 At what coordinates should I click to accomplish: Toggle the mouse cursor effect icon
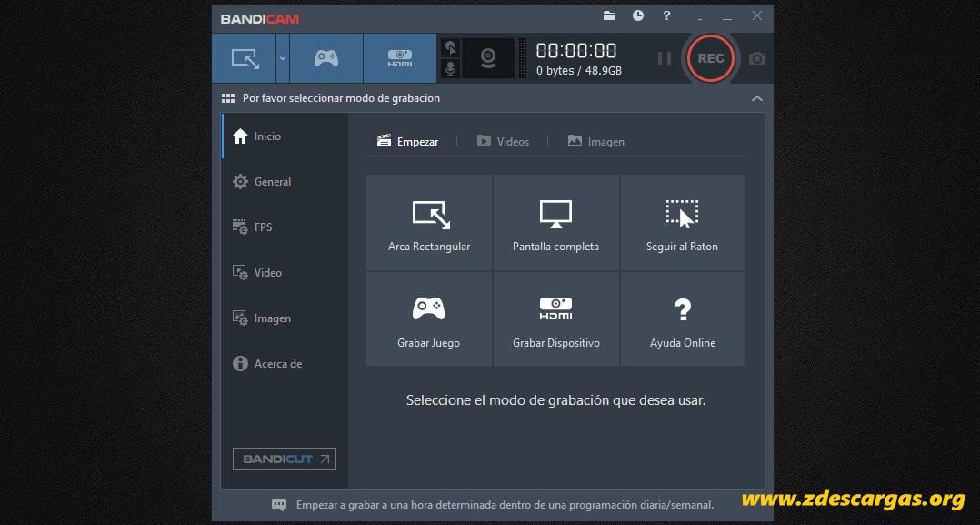click(450, 47)
